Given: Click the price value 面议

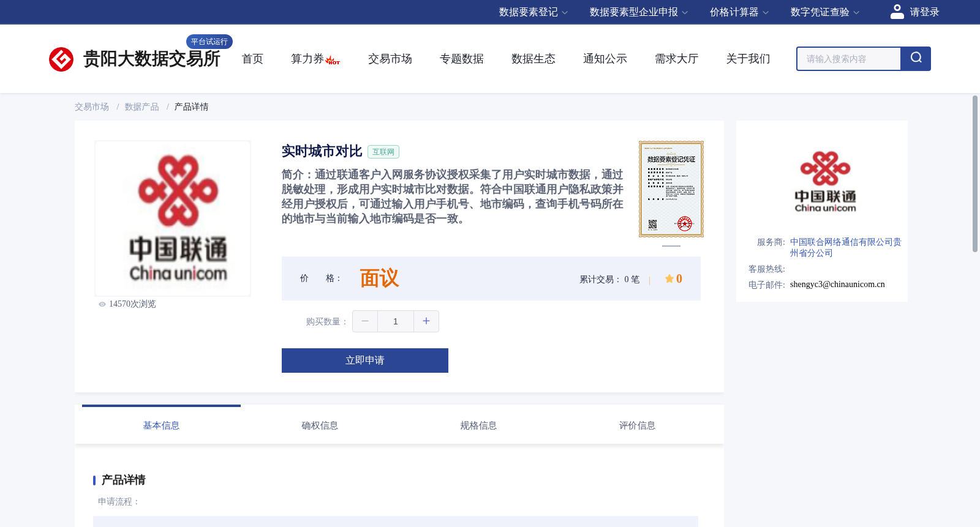Looking at the screenshot, I should click(379, 278).
